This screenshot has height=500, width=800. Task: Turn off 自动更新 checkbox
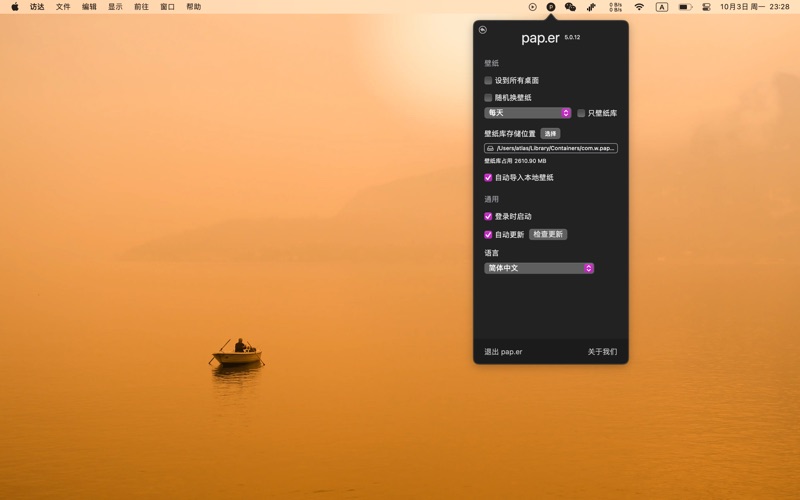point(488,235)
